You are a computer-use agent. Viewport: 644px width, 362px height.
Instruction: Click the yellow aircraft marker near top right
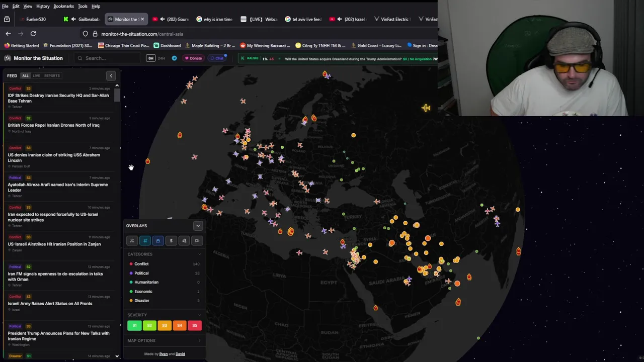[426, 108]
